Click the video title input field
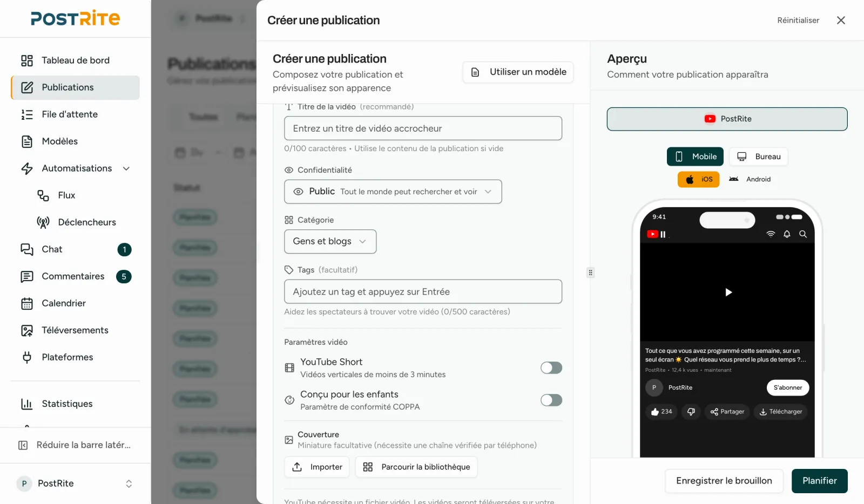The width and height of the screenshot is (864, 504). coord(423,128)
